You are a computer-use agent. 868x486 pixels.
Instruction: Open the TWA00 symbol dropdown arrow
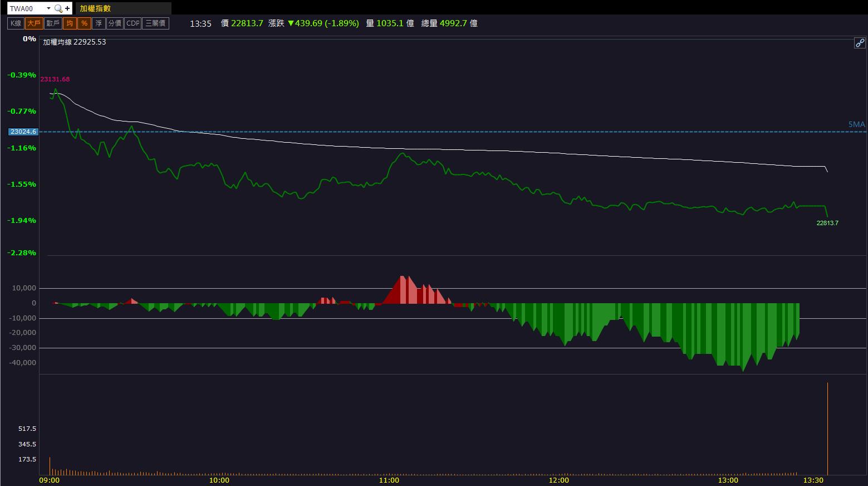(x=48, y=8)
